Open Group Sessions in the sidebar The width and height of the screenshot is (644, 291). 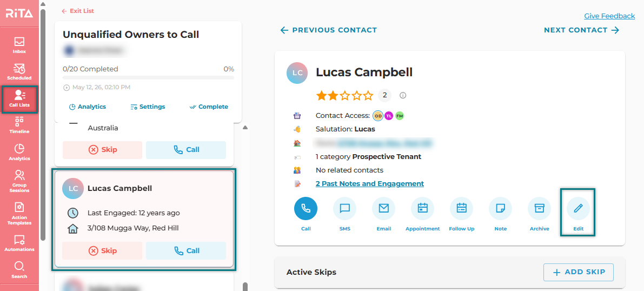tap(19, 181)
